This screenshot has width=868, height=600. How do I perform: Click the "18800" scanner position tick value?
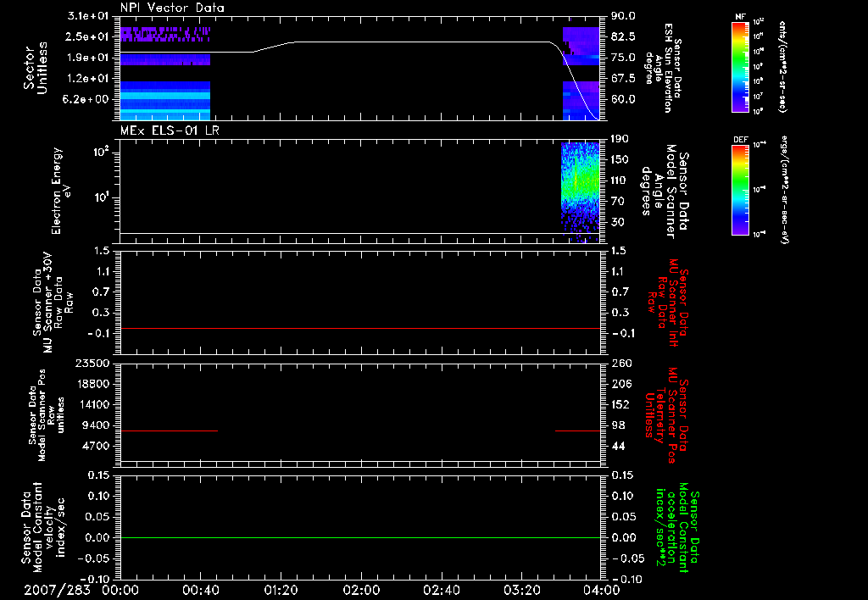[x=92, y=384]
